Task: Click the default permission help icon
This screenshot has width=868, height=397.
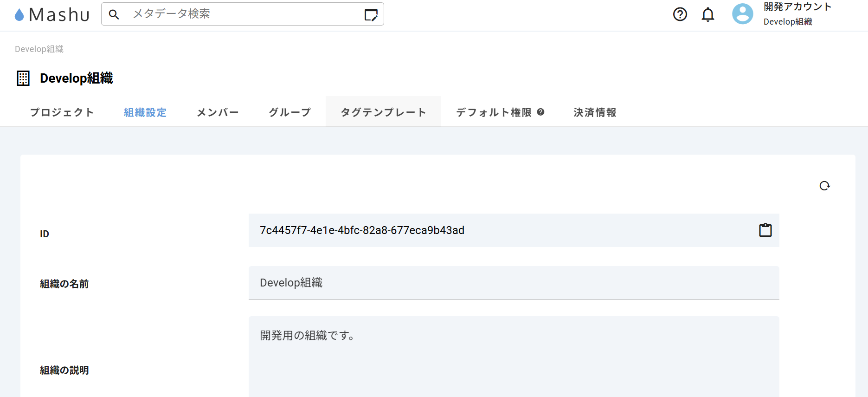Action: coord(540,112)
